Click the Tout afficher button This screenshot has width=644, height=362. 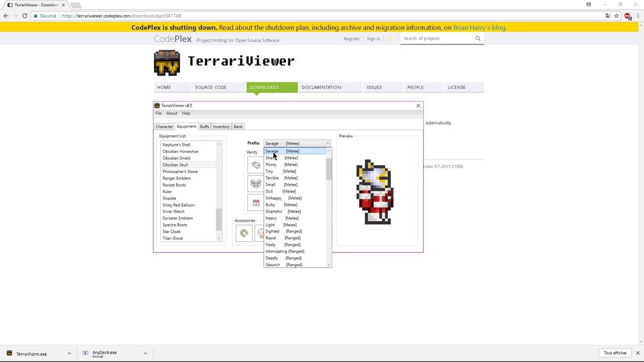[x=615, y=353]
